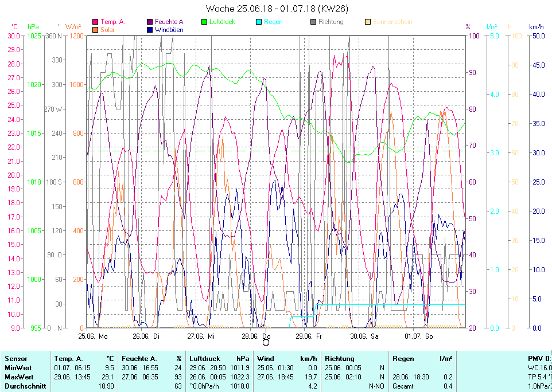Viewport: 552px width, 392px height.
Task: Click the cyan Regen legend swatch
Action: [259, 22]
